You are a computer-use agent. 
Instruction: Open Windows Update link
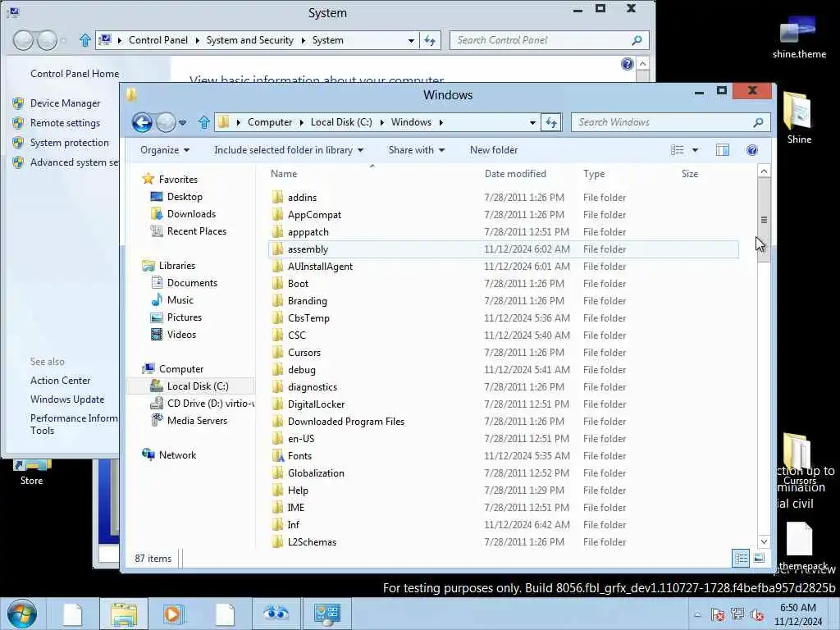click(x=67, y=399)
